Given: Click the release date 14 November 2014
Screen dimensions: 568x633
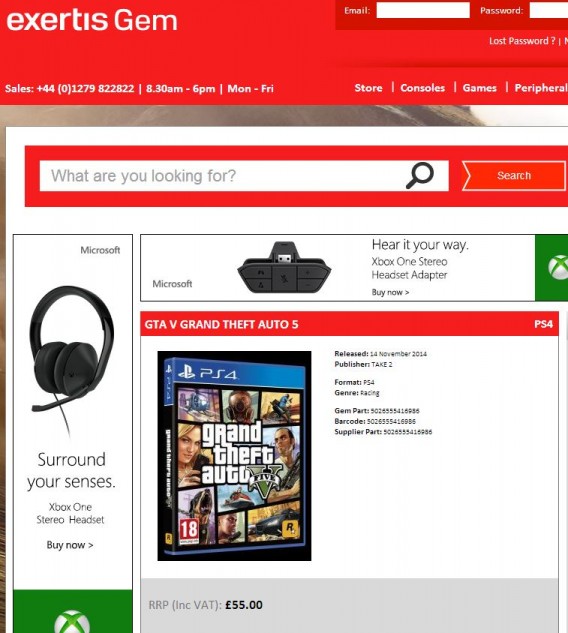Looking at the screenshot, I should point(398,354).
